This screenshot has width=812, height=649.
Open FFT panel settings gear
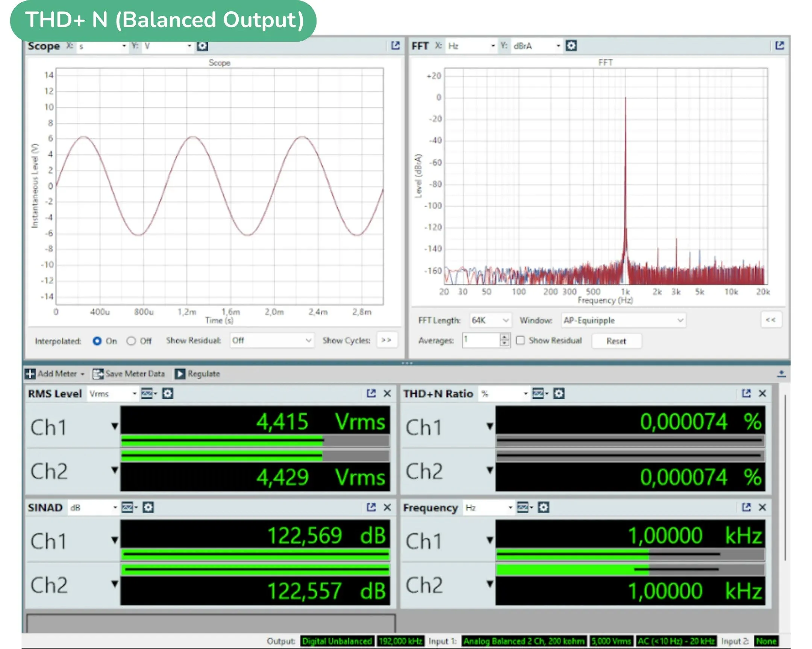click(x=571, y=46)
